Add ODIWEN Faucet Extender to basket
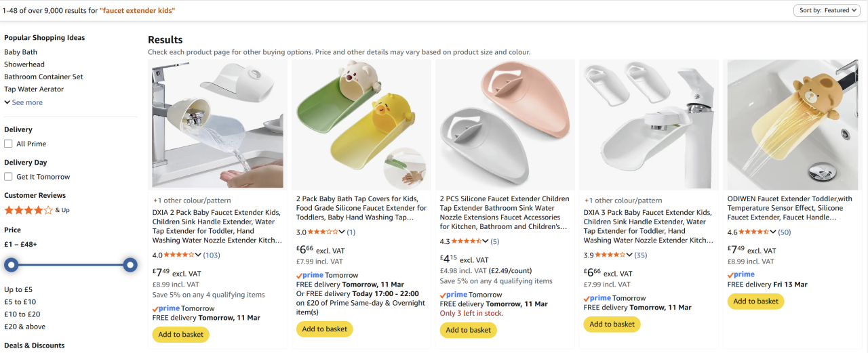 coord(755,301)
